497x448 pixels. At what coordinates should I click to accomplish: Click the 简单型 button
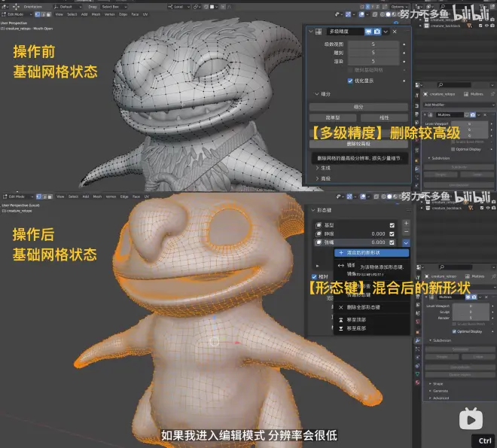333,117
